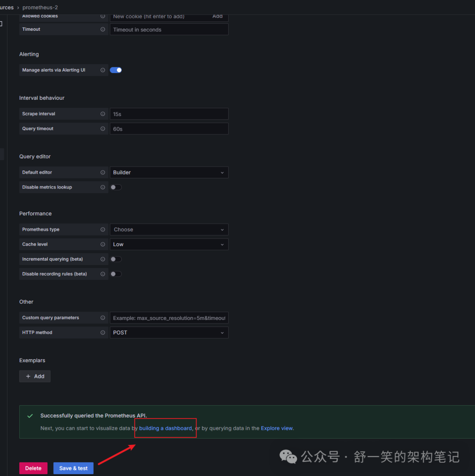Screen dimensions: 475x476
Task: Click info icon beside Prometheus type
Action: tap(102, 229)
